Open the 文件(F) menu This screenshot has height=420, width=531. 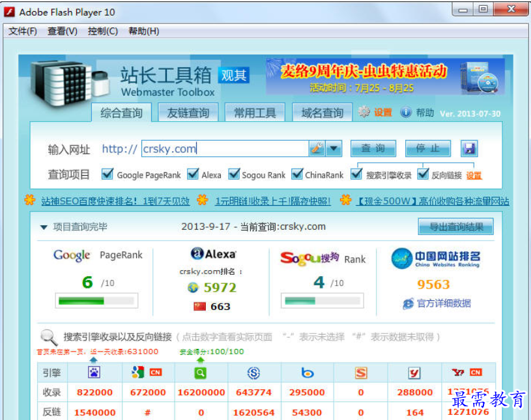(22, 31)
